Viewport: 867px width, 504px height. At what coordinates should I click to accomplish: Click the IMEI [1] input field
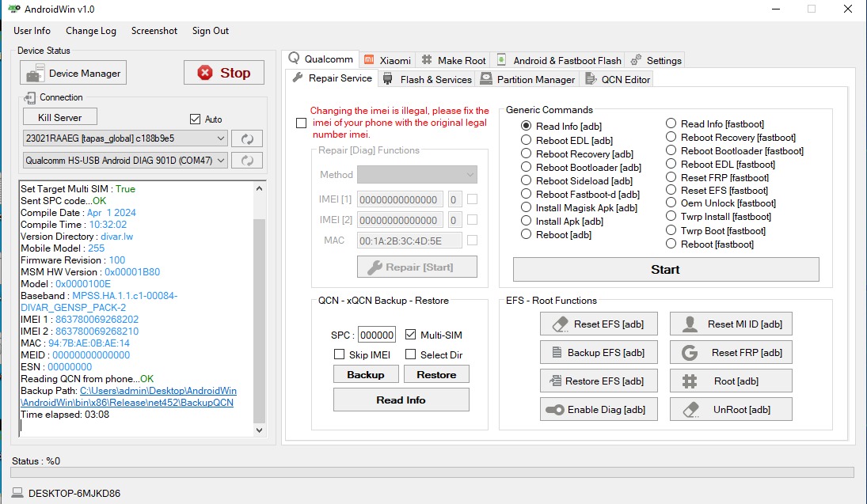coord(401,199)
